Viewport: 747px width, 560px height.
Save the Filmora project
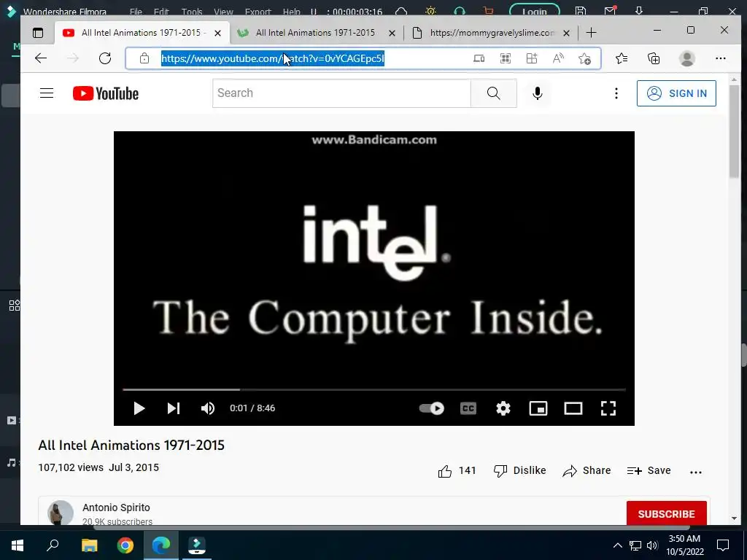pos(580,11)
